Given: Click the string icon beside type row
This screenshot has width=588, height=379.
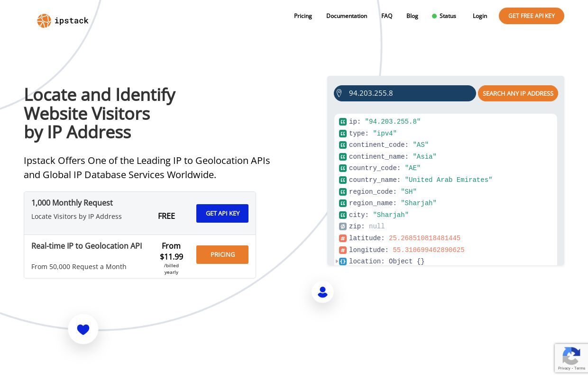Looking at the screenshot, I should pos(343,134).
